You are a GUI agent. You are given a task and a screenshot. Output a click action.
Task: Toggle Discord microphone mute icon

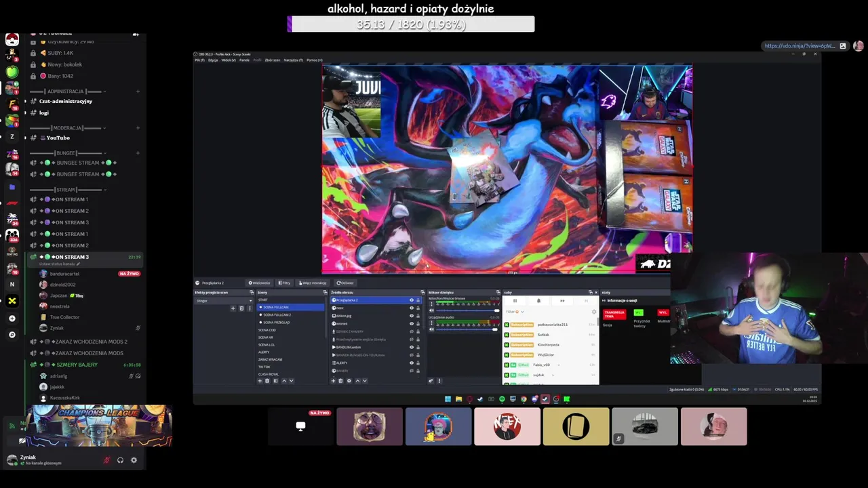(106, 460)
